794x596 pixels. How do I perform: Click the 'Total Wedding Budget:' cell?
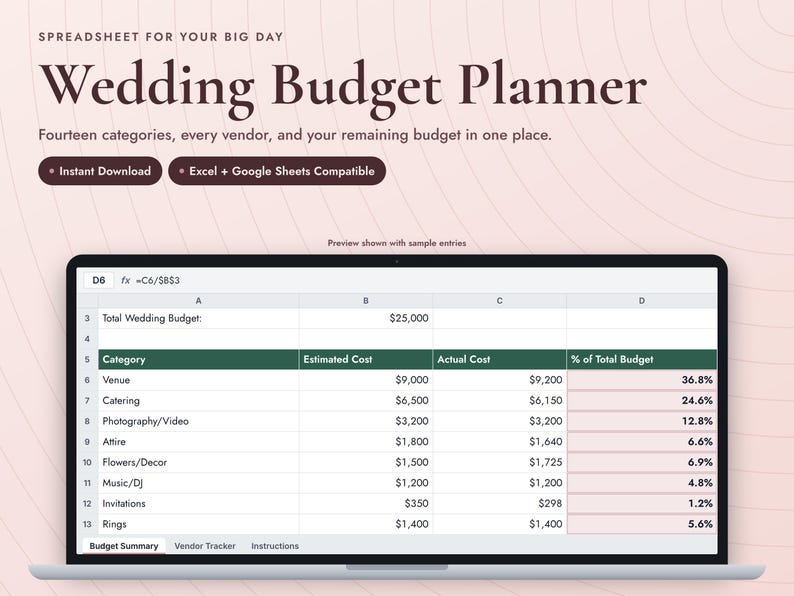pyautogui.click(x=198, y=318)
